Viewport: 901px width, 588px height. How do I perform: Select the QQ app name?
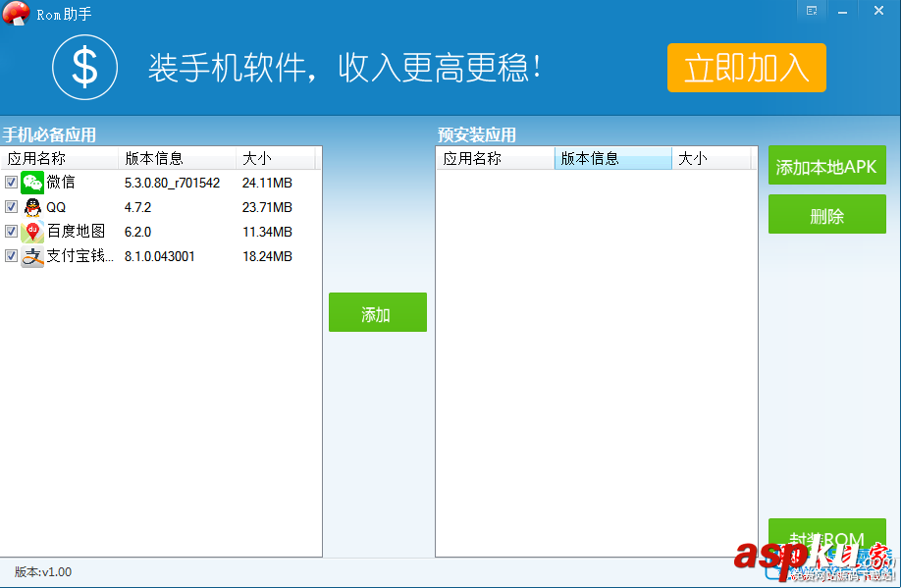click(x=56, y=207)
